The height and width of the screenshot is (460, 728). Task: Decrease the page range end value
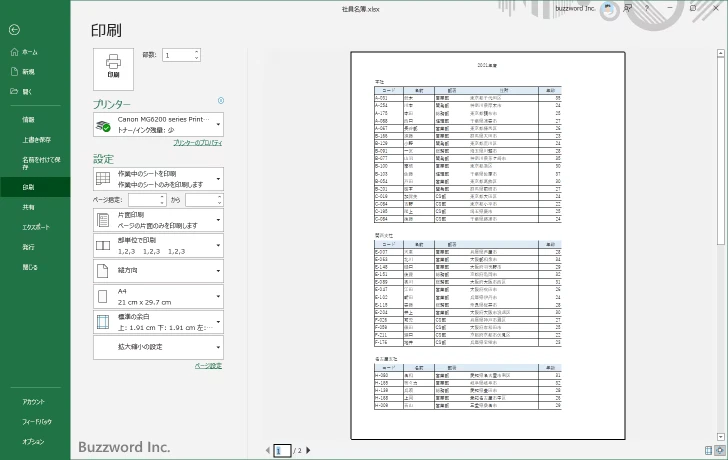coord(220,203)
